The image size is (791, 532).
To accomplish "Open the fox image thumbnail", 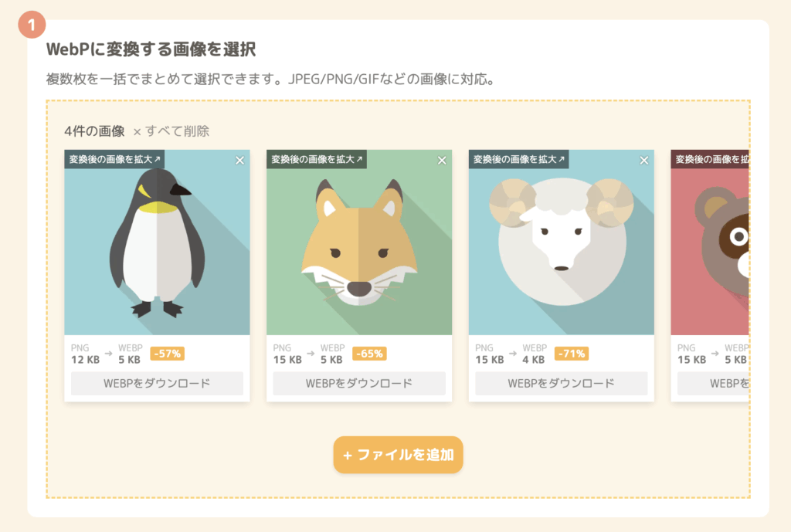I will tap(359, 242).
